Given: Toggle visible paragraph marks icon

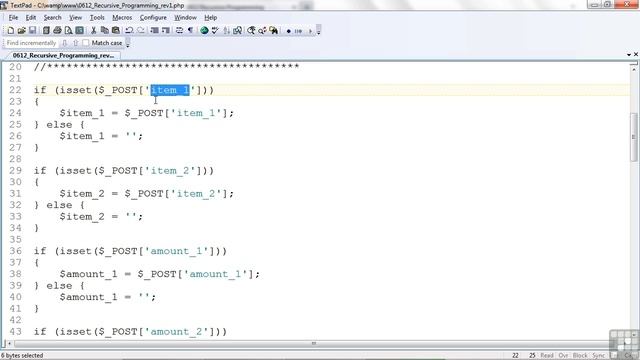Looking at the screenshot, I should coord(190,31).
